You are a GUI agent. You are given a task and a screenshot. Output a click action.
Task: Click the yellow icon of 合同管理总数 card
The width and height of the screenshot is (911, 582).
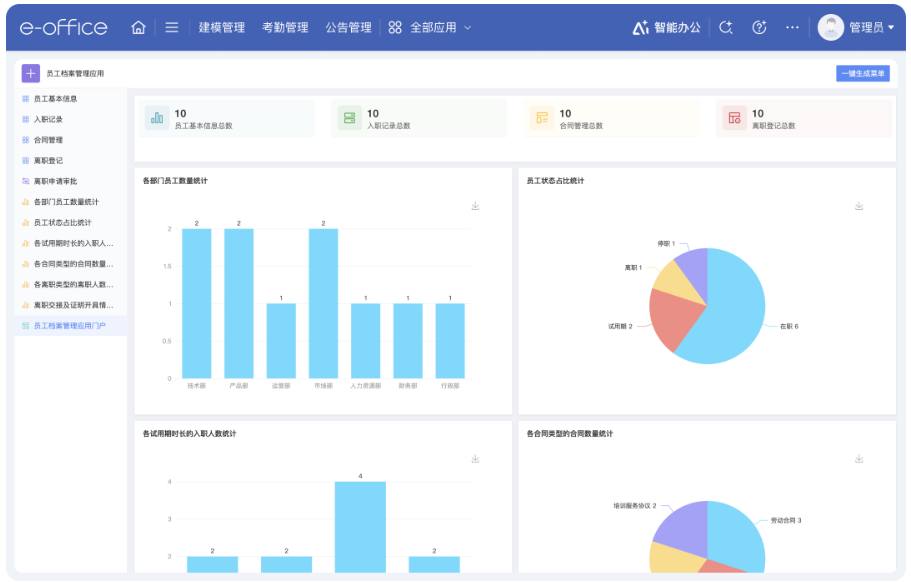tap(541, 118)
